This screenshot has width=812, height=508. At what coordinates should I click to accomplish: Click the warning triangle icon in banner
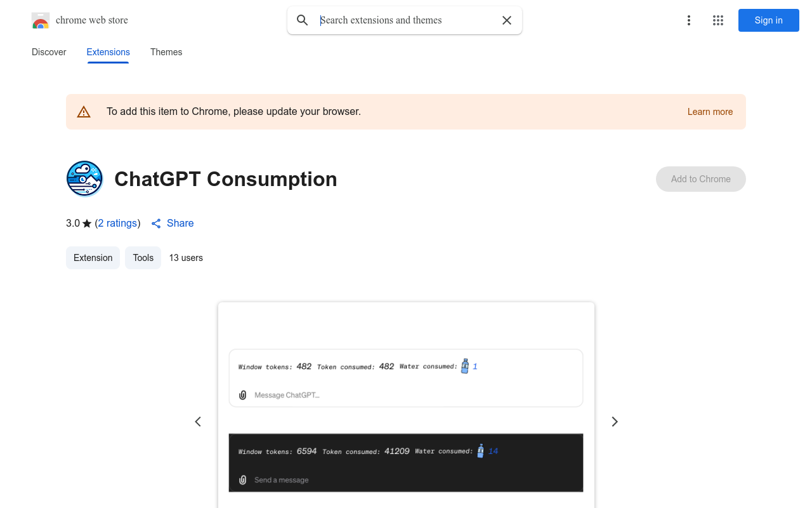[84, 112]
